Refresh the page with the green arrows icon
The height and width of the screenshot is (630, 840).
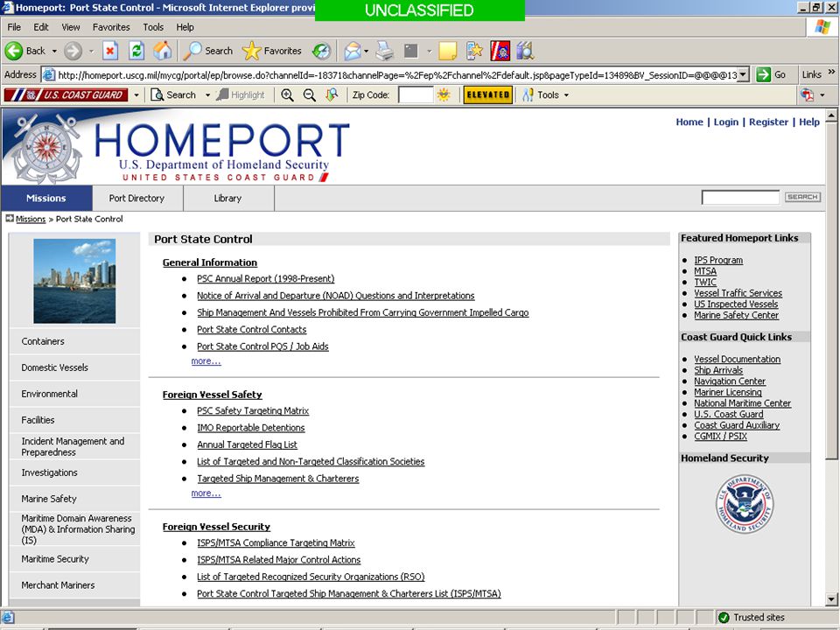(136, 51)
